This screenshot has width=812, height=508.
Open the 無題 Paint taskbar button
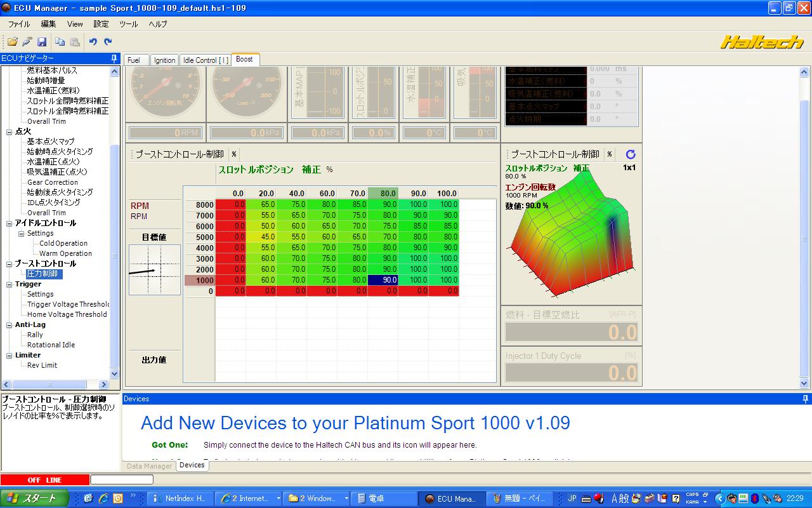point(519,498)
